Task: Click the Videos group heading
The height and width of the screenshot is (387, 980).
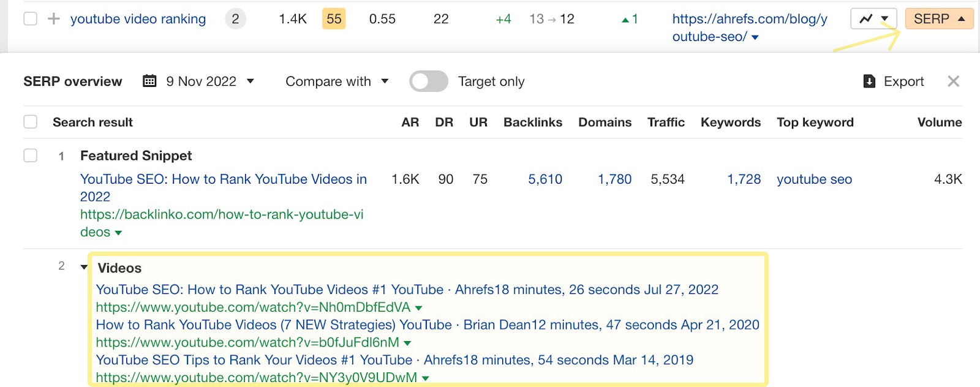Action: coord(119,268)
